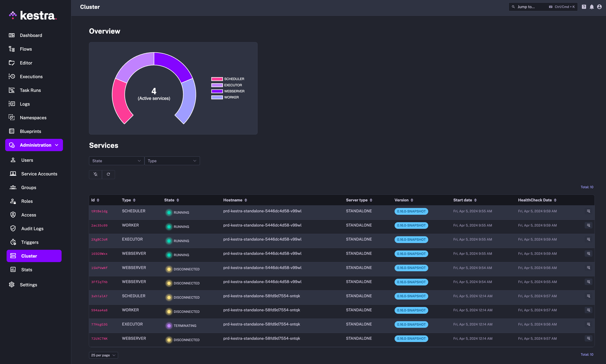Screen dimensions: 606x364
Task: Click the Cluster server icon
Action: coord(13,256)
